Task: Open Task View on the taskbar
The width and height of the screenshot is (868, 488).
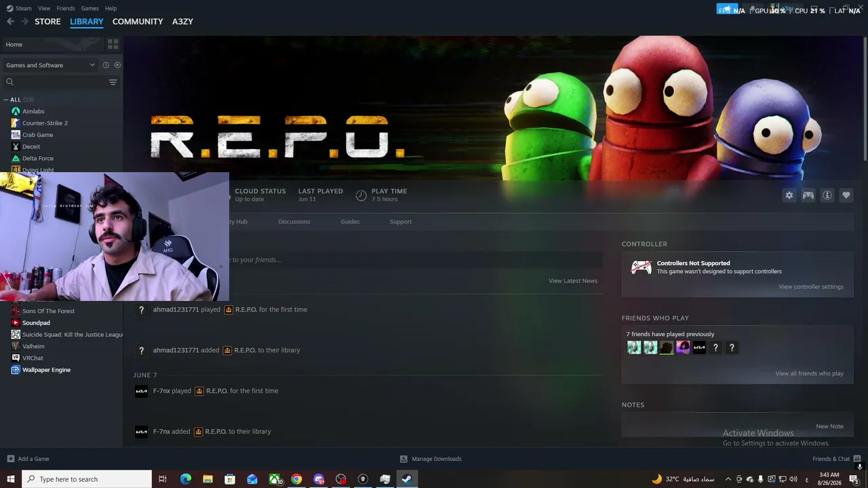Action: click(163, 479)
